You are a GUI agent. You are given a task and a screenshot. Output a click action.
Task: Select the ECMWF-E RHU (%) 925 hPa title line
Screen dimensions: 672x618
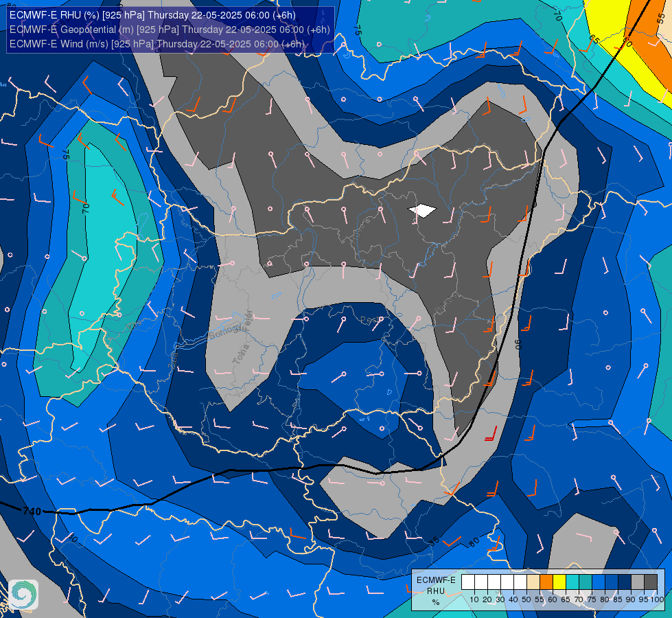(152, 15)
